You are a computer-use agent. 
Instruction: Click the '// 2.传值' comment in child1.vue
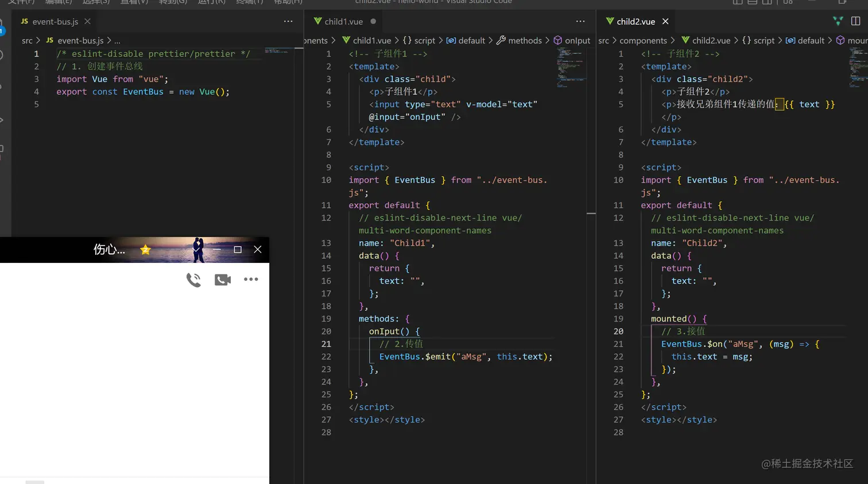pos(401,344)
